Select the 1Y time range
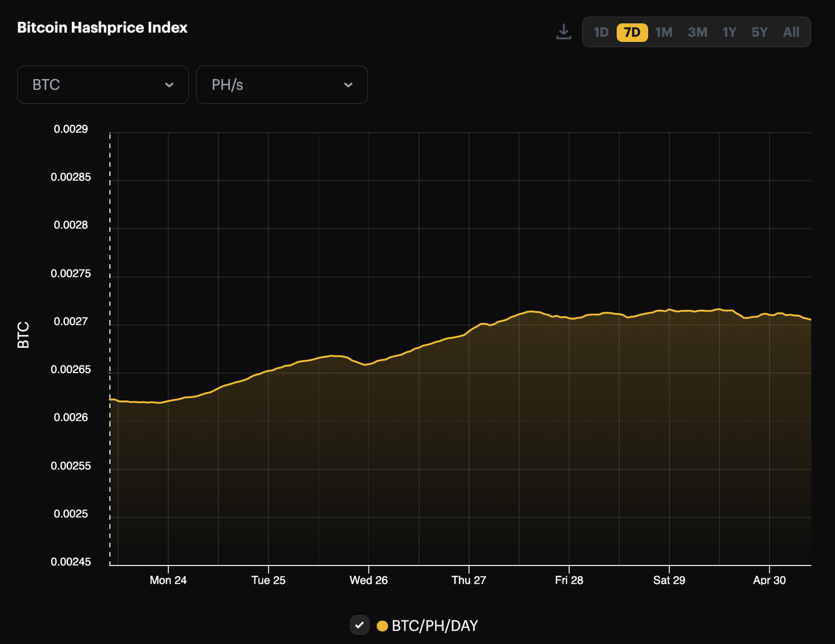Viewport: 835px width, 644px height. coord(729,32)
